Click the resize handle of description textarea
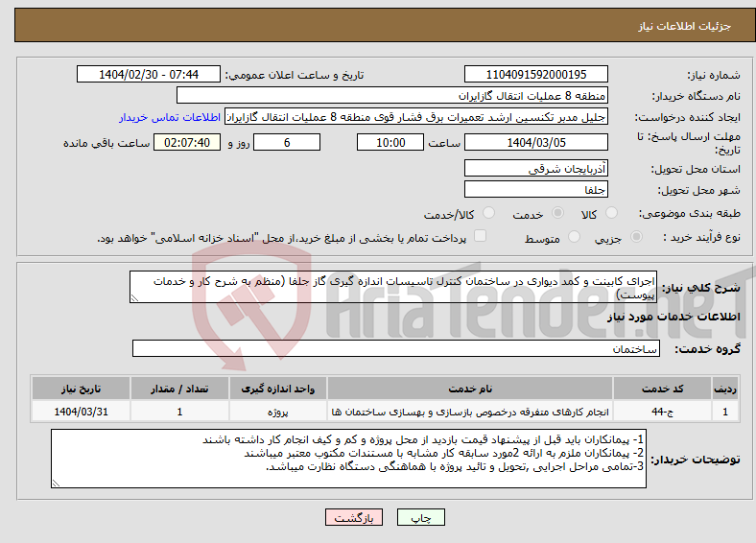Viewport: 756px width, 543px height. 134,298
